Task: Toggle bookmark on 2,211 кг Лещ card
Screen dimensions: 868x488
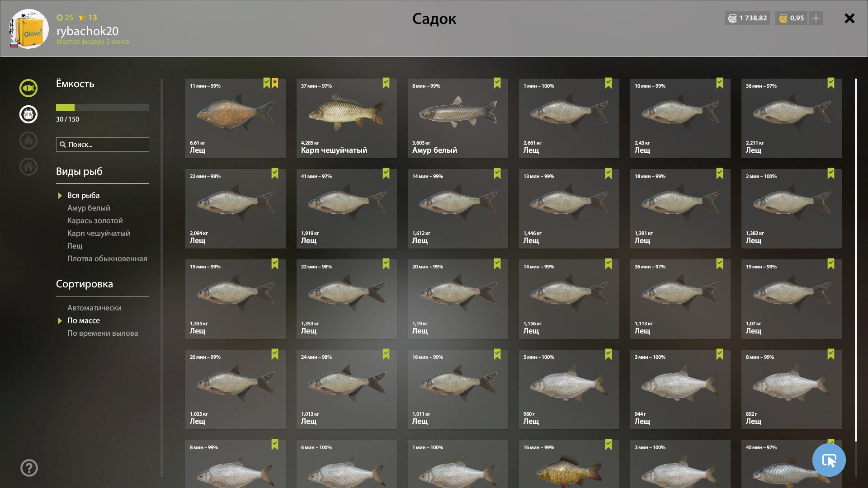Action: click(831, 83)
